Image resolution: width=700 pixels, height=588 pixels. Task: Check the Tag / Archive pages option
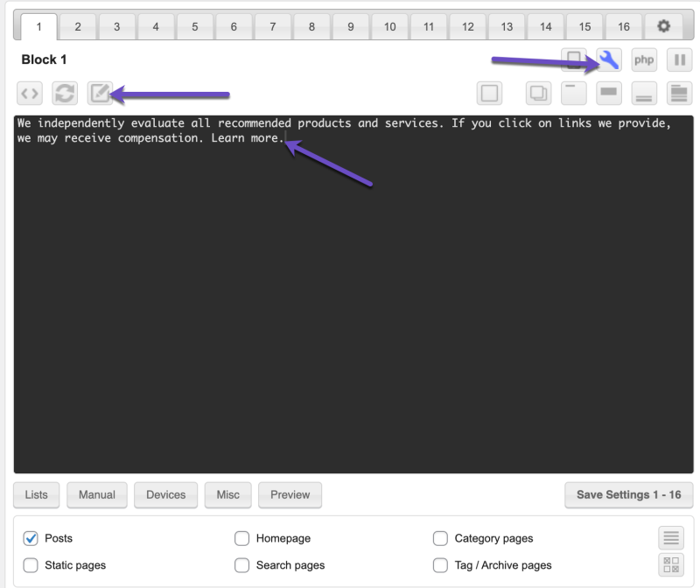click(441, 565)
